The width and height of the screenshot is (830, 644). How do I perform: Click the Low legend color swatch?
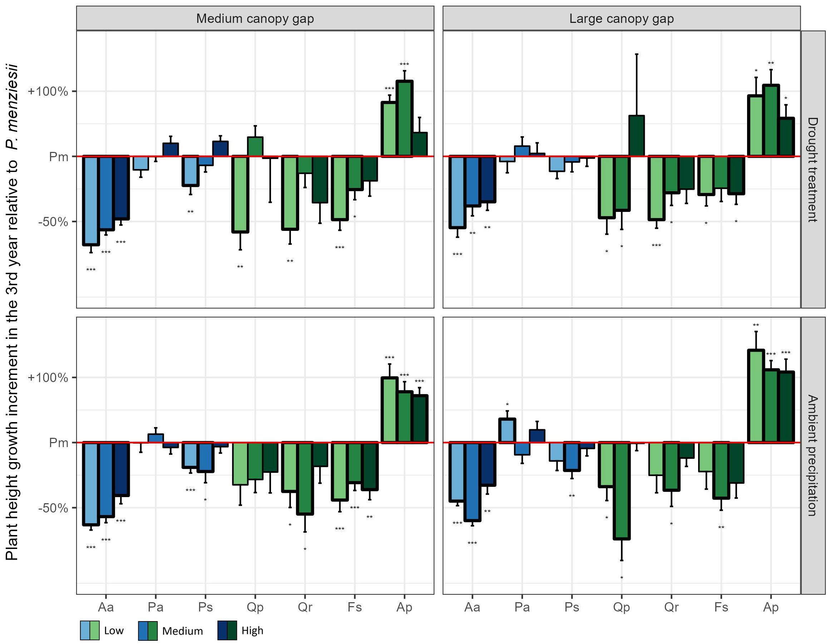pyautogui.click(x=90, y=630)
